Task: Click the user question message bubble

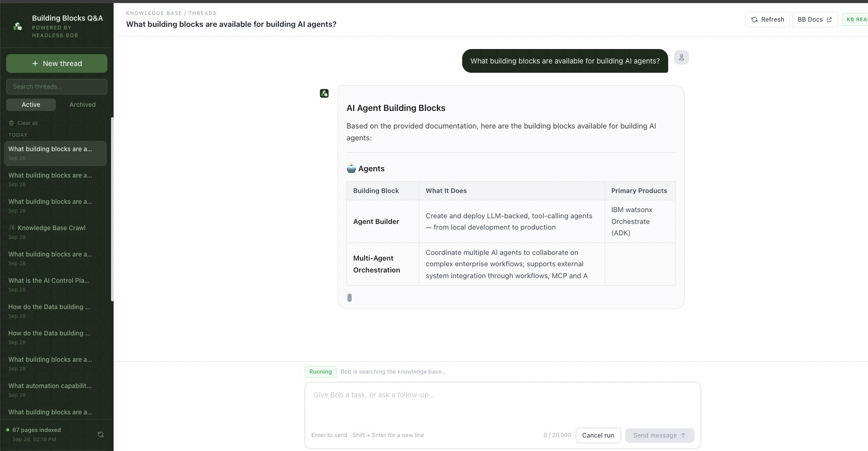Action: pos(565,61)
